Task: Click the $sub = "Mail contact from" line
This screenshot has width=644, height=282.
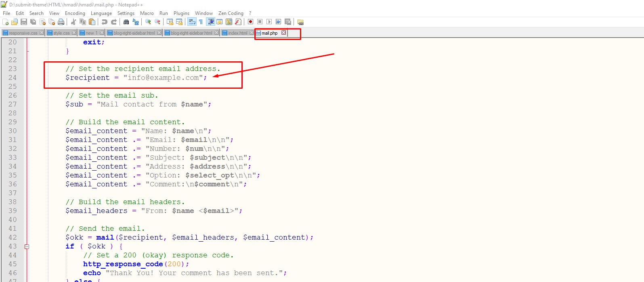Action: (138, 104)
